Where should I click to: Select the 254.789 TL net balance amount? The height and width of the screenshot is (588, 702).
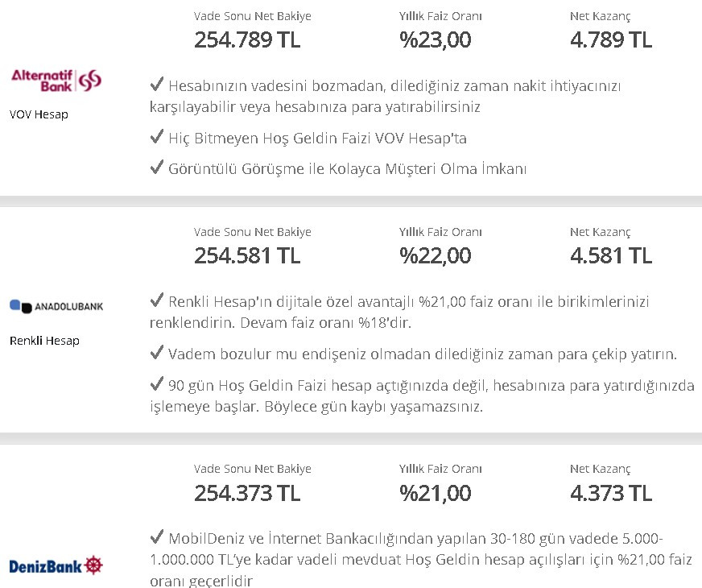click(247, 39)
